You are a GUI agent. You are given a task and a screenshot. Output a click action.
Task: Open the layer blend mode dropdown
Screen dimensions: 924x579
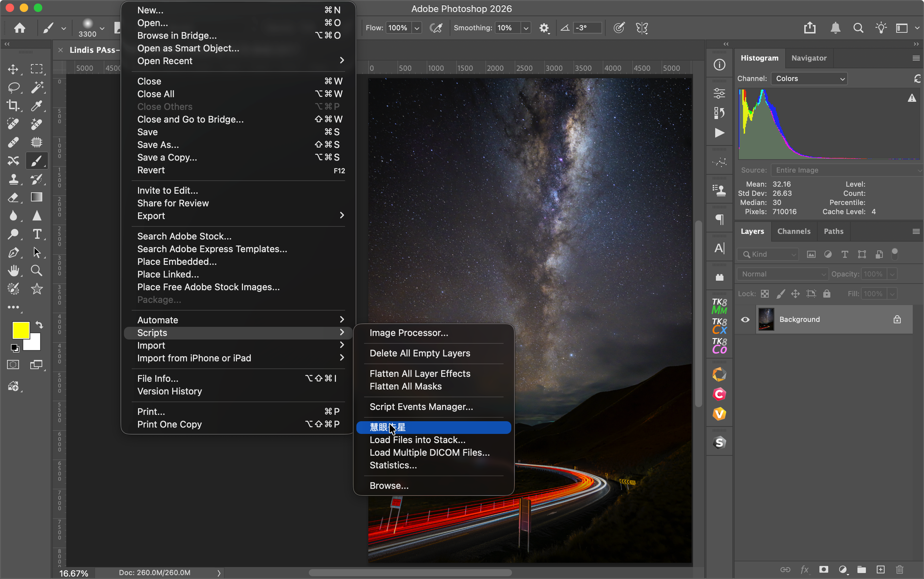[x=782, y=274]
